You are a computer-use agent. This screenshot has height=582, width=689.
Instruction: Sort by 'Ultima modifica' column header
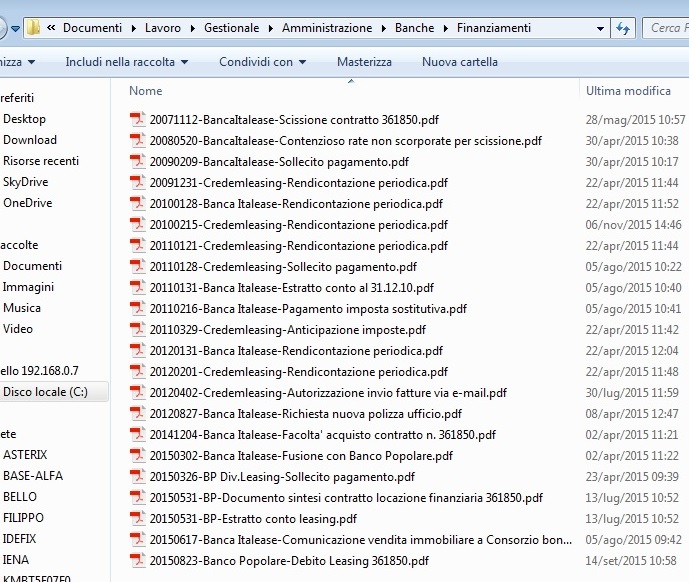pos(628,91)
